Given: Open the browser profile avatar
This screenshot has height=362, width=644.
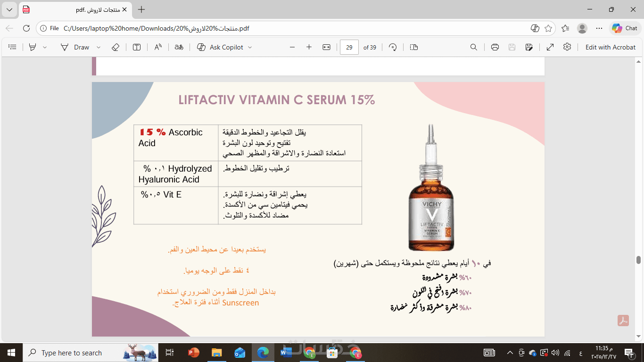Looking at the screenshot, I should click(x=583, y=28).
